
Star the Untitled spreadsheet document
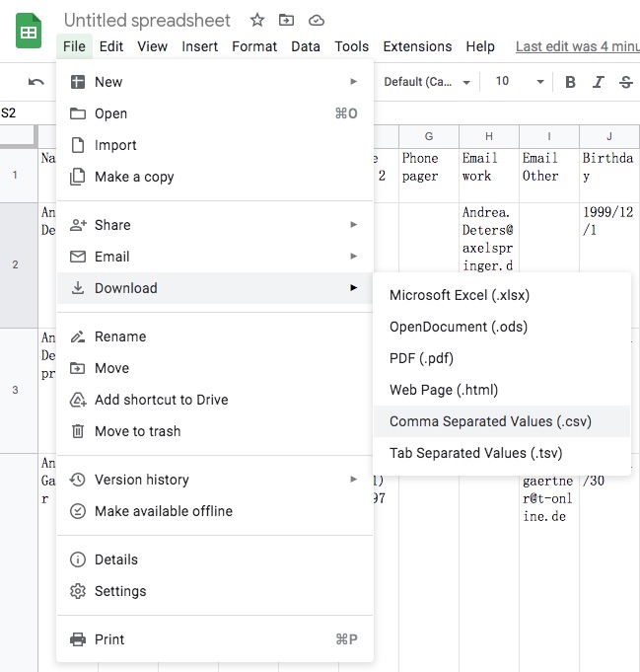click(257, 20)
